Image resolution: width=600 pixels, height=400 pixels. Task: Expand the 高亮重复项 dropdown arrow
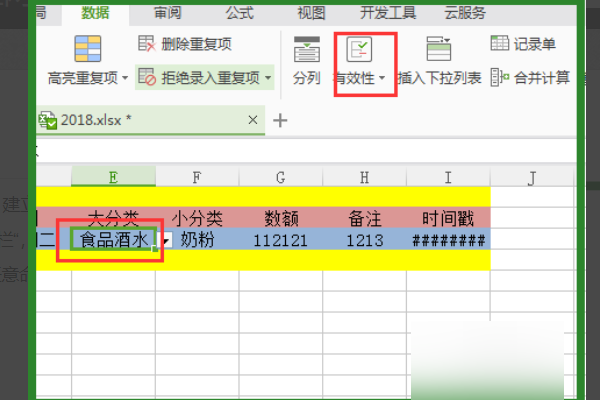pyautogui.click(x=125, y=78)
